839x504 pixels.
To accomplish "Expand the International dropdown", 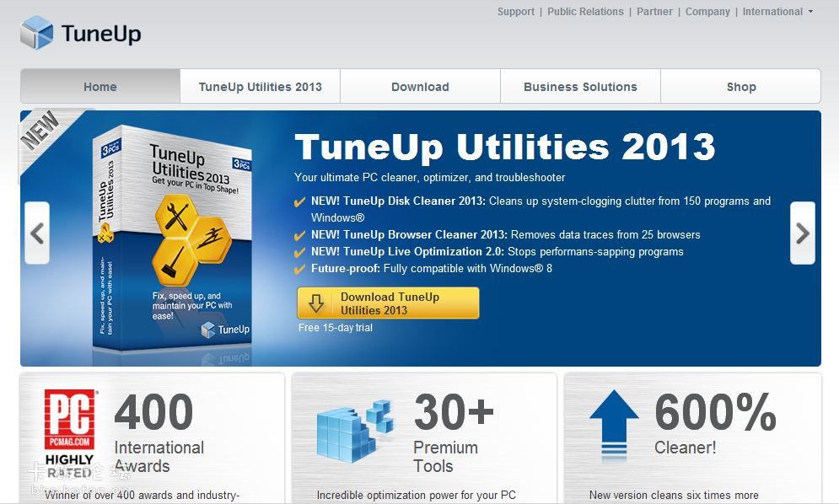I will (777, 12).
